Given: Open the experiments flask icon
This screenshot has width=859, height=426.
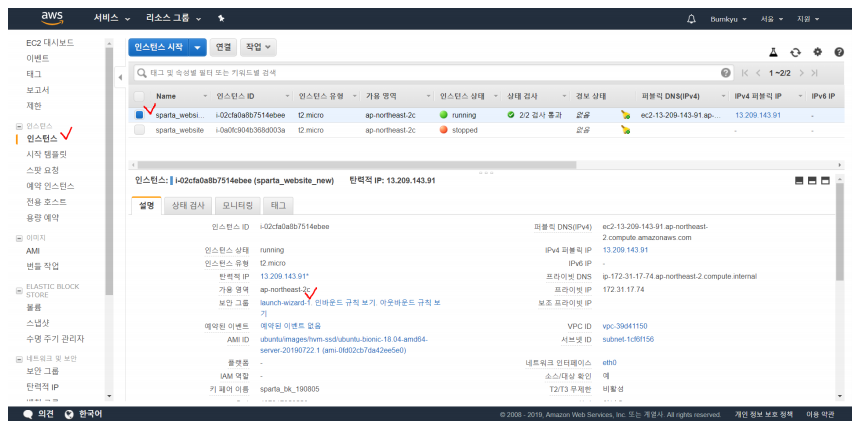Looking at the screenshot, I should click(773, 52).
